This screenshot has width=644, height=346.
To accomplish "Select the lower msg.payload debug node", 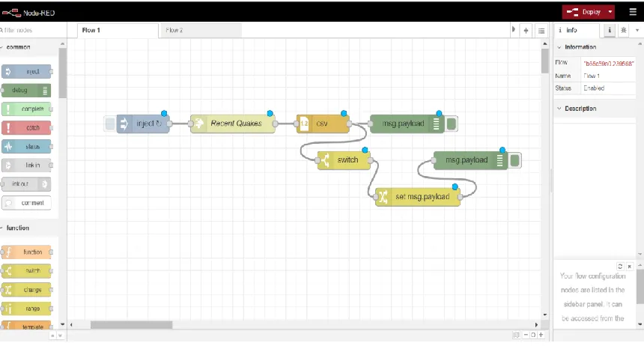I will pyautogui.click(x=471, y=160).
